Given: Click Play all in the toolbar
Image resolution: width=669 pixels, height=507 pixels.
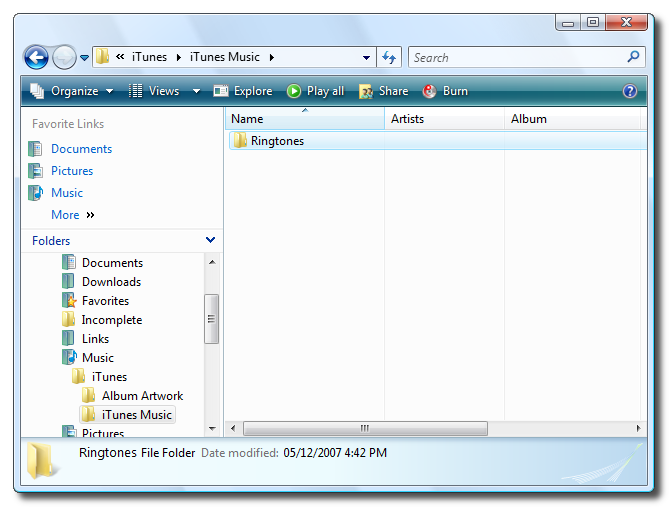Looking at the screenshot, I should point(315,91).
